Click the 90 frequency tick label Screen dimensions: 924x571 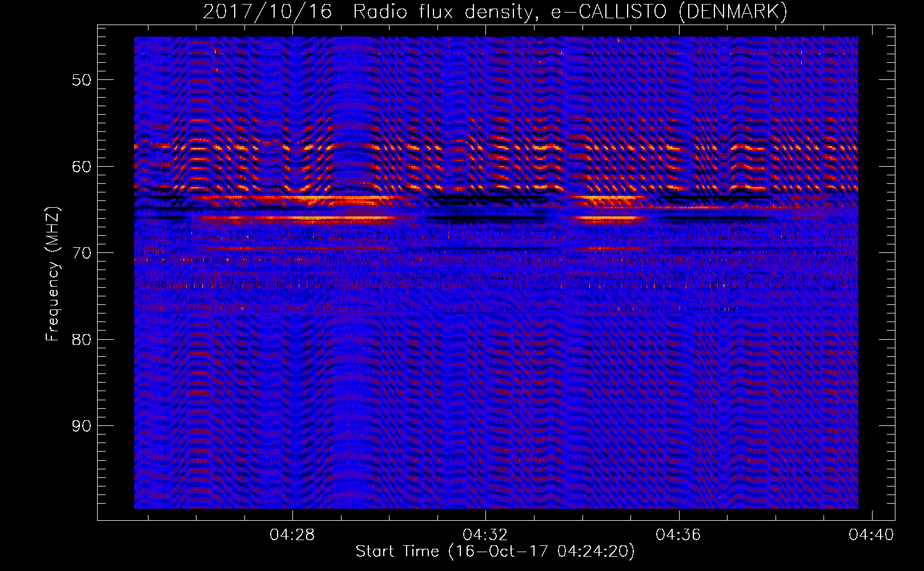81,426
